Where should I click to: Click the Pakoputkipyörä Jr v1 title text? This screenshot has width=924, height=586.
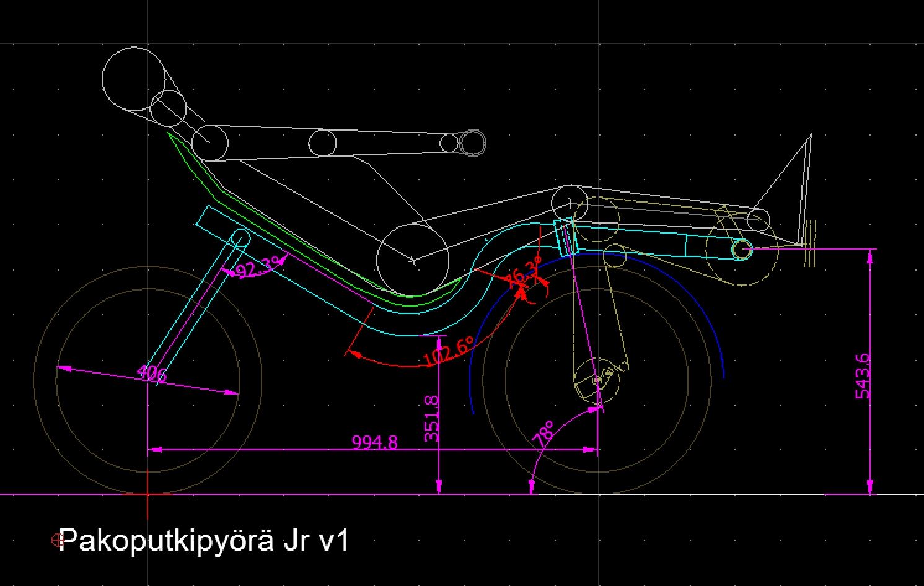tap(206, 541)
